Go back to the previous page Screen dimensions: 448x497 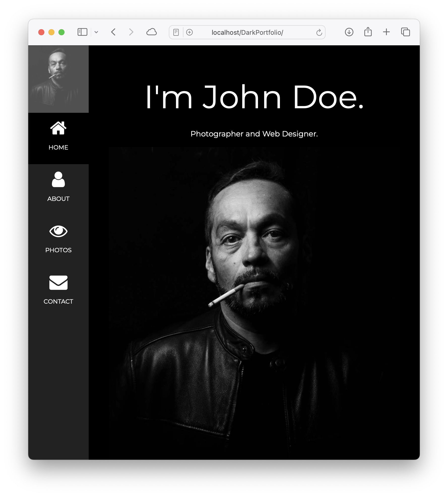tap(113, 32)
